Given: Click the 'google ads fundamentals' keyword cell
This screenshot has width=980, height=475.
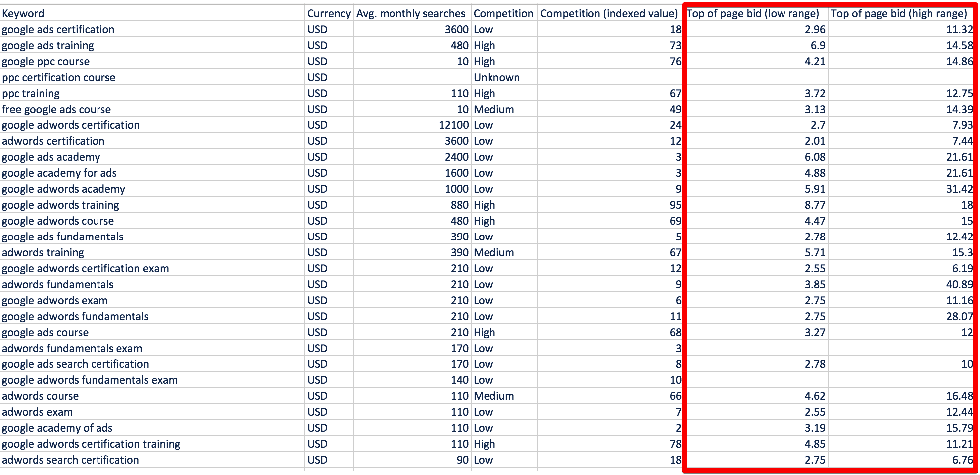Looking at the screenshot, I should point(153,237).
